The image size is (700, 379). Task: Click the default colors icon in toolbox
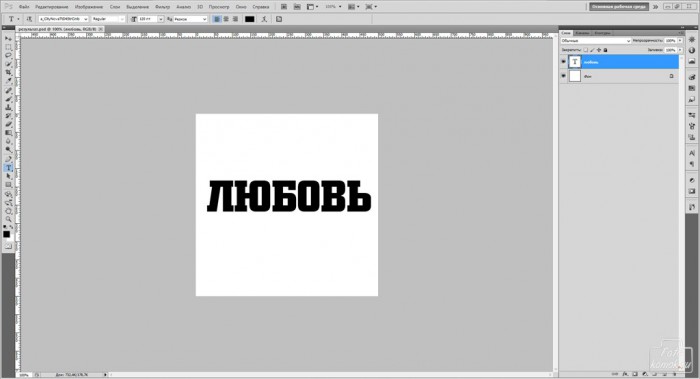[5, 227]
